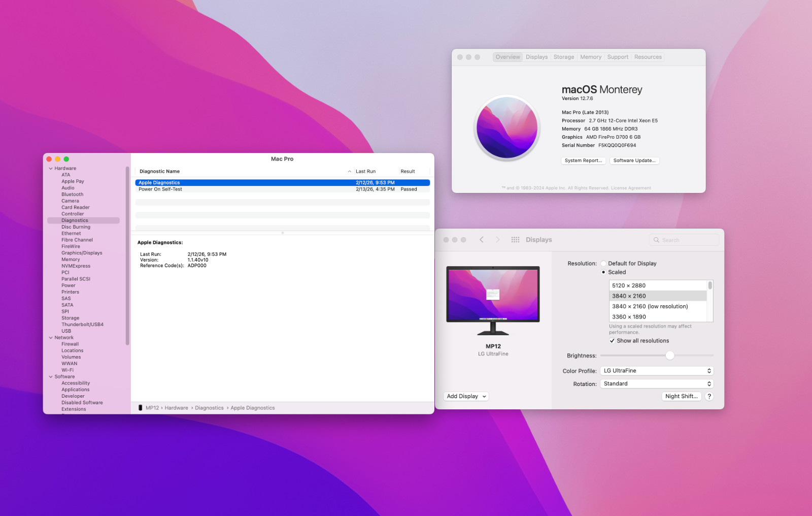
Task: Select 5120 × 2880 resolution
Action: pos(658,285)
